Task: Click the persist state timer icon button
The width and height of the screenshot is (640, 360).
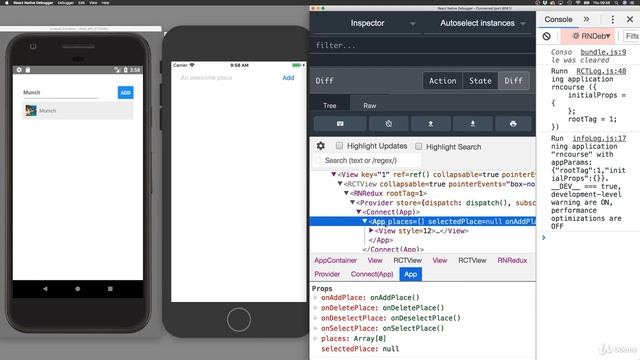Action: 389,124
